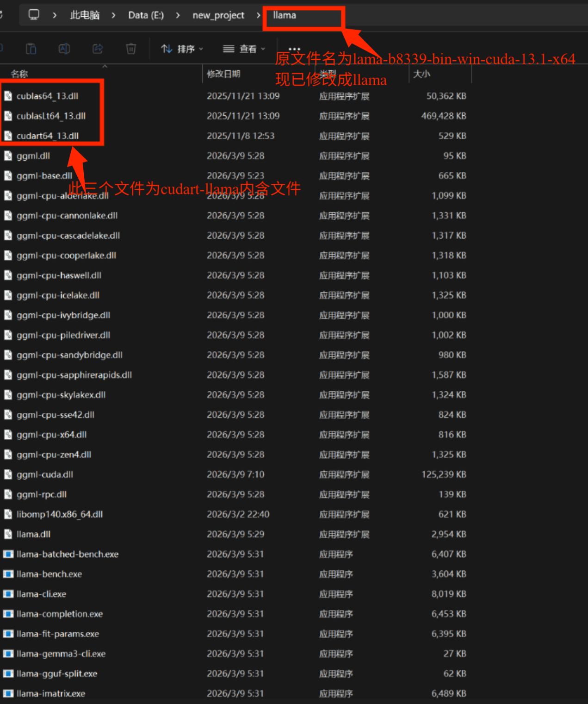588x704 pixels.
Task: Open the 排序 sort dropdown
Action: click(182, 49)
